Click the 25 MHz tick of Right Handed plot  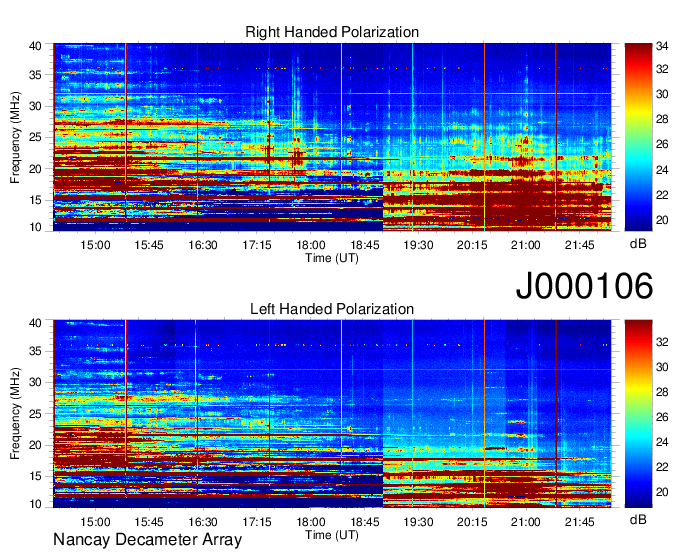point(36,138)
